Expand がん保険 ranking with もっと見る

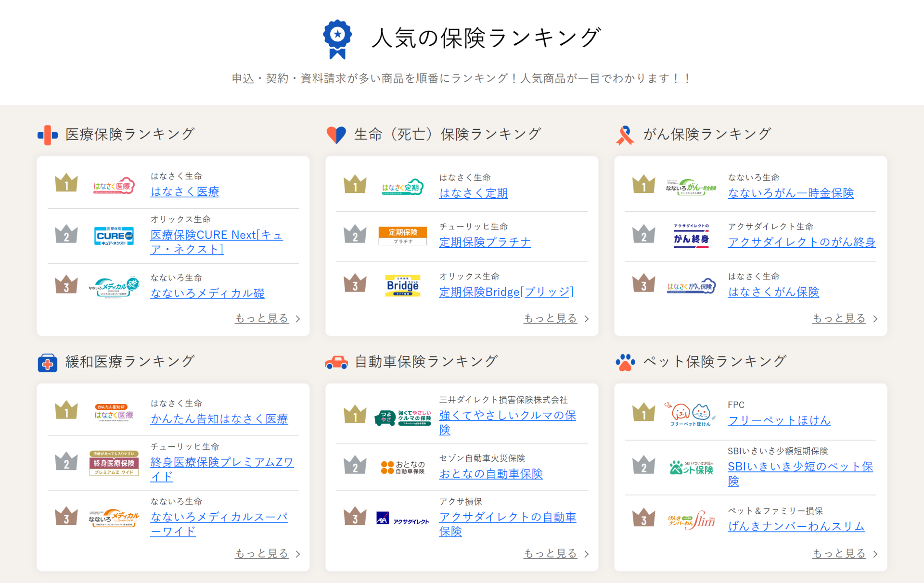point(839,318)
